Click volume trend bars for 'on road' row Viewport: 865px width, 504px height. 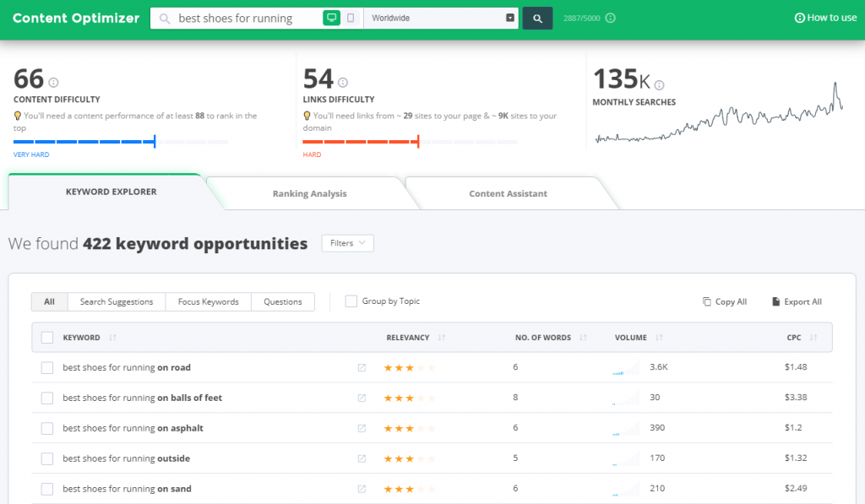click(626, 368)
